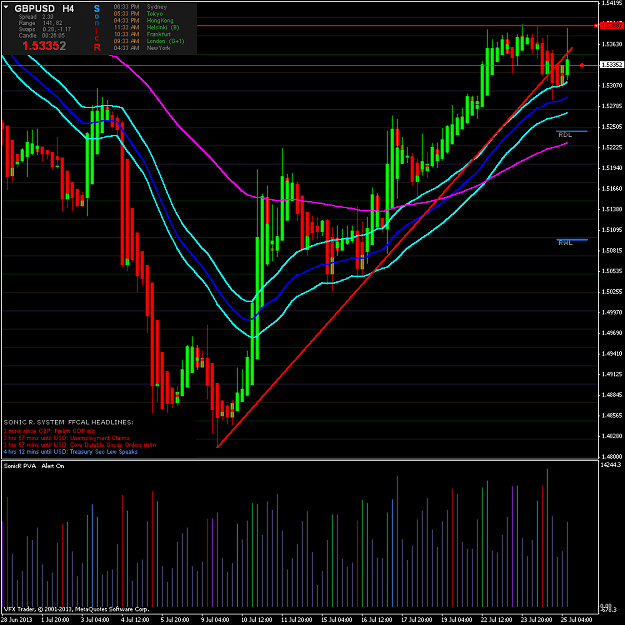Screen dimensions: 625x625
Task: Click the Helsinki session time row
Action: (x=146, y=27)
